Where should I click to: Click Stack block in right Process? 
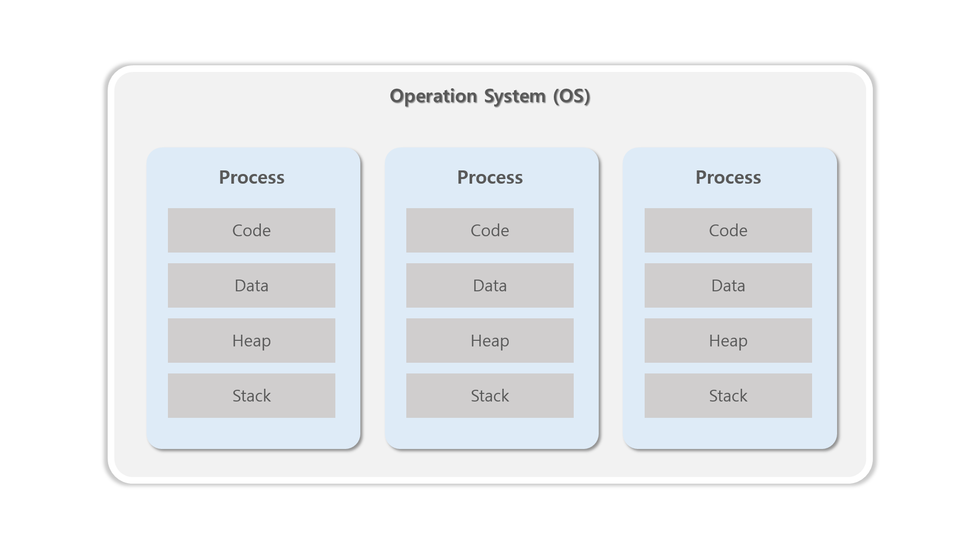[728, 395]
